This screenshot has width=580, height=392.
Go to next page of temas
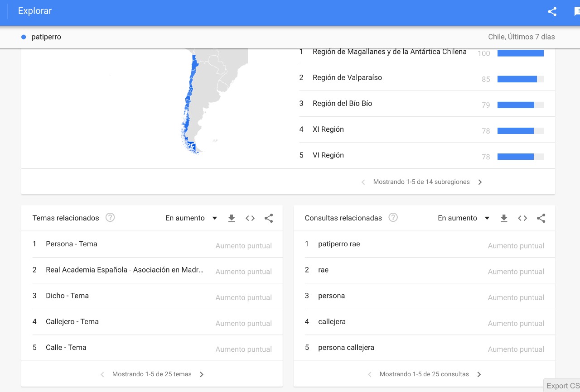pos(202,374)
